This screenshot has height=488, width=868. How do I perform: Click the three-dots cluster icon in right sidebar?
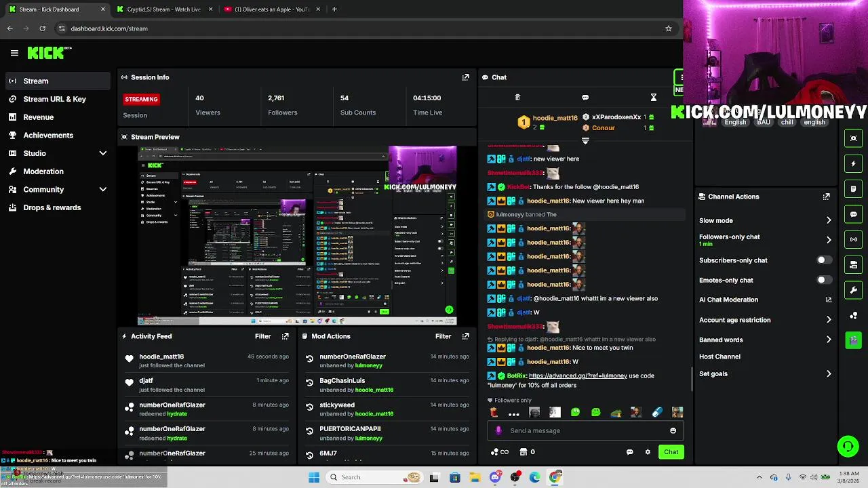(853, 316)
